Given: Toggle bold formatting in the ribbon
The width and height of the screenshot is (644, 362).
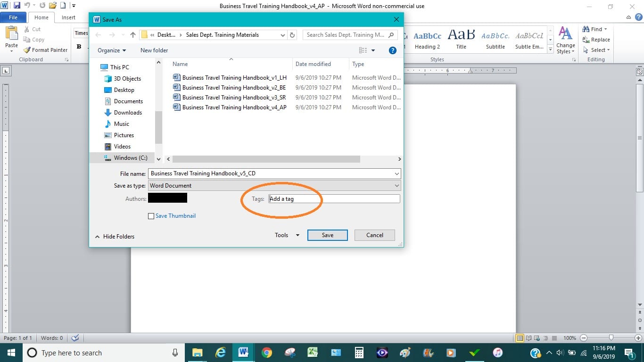Looking at the screenshot, I should click(x=79, y=47).
